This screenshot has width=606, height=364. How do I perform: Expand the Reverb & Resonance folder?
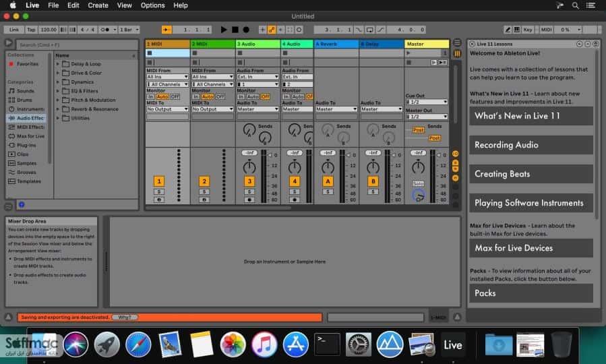[58, 109]
